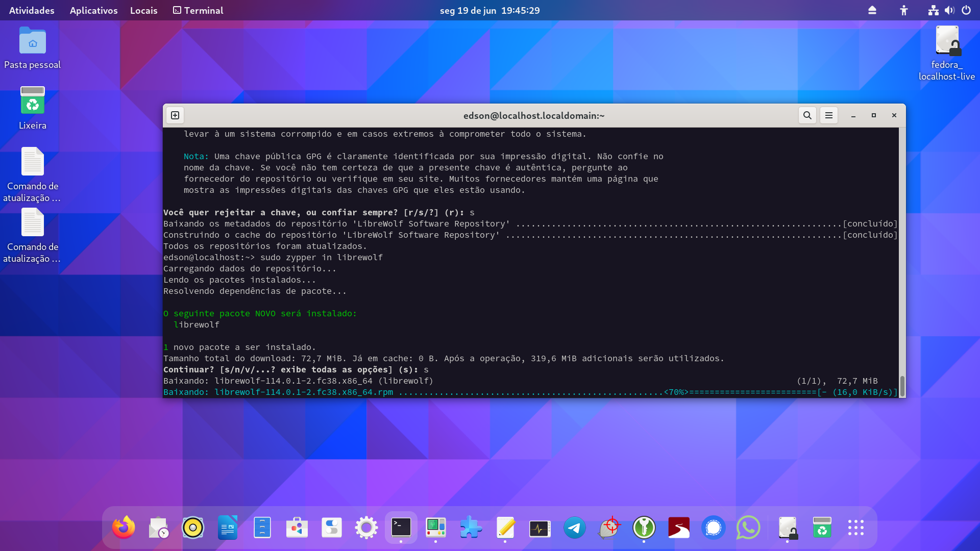Open the Files manager in dock
The height and width of the screenshot is (551, 980).
click(262, 528)
